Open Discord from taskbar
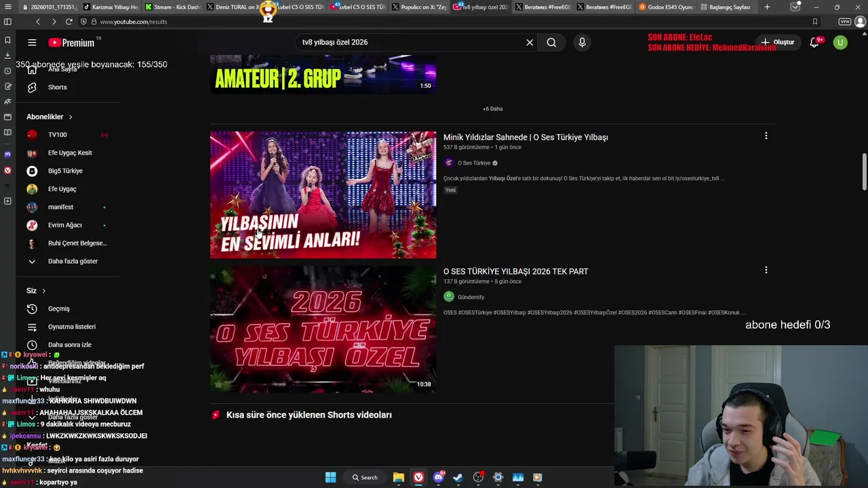 [439, 477]
